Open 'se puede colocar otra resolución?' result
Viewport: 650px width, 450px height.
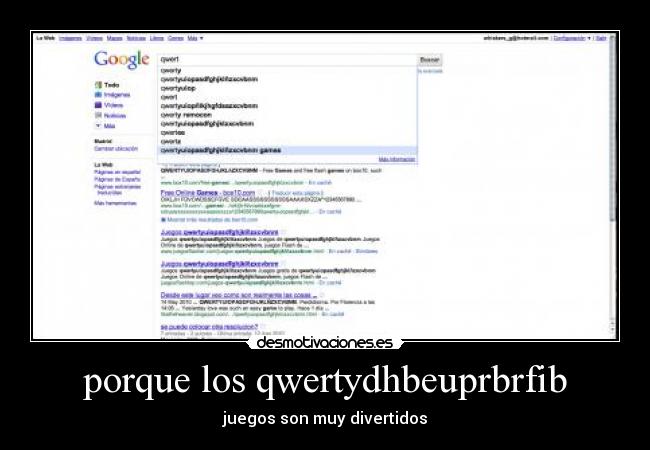(x=209, y=327)
